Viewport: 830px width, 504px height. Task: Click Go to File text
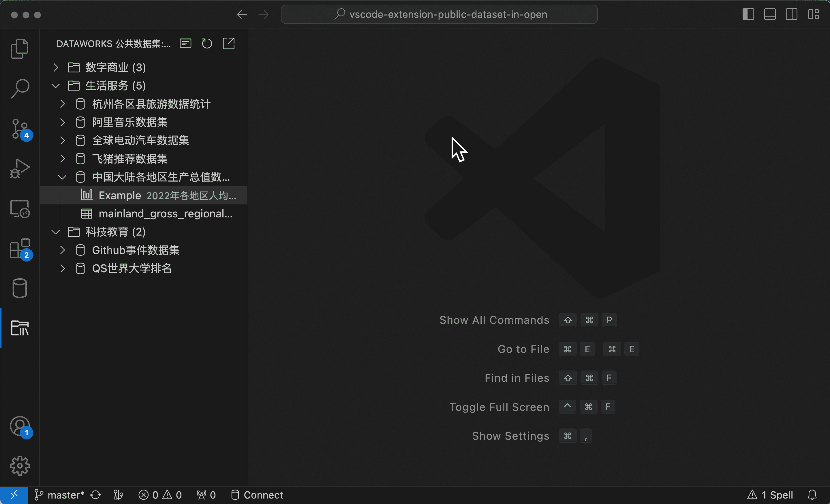pyautogui.click(x=523, y=349)
